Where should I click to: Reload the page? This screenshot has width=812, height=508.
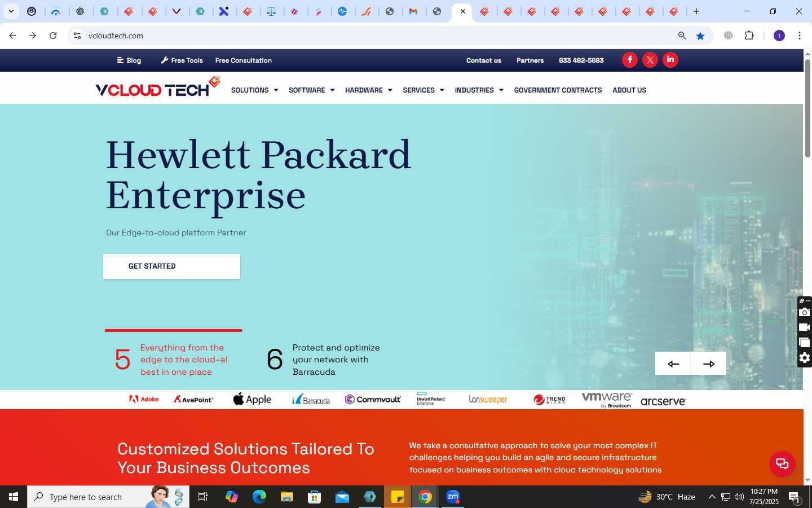[53, 36]
